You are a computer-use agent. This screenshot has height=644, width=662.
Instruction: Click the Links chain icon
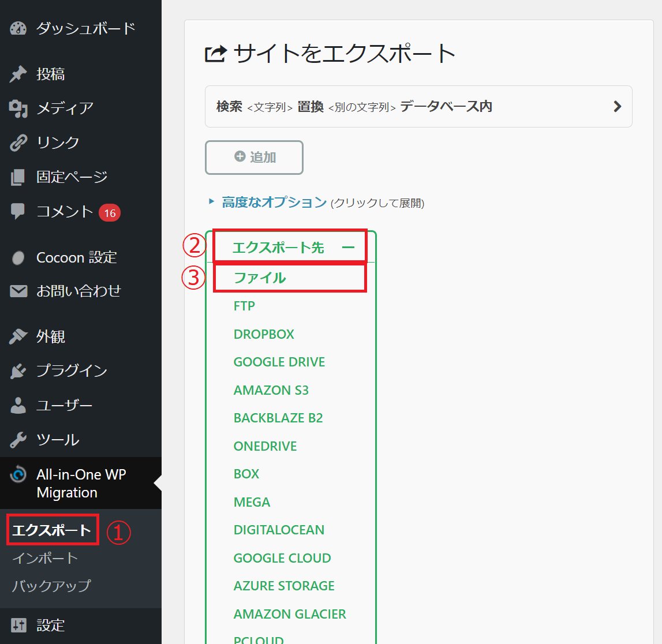click(18, 143)
